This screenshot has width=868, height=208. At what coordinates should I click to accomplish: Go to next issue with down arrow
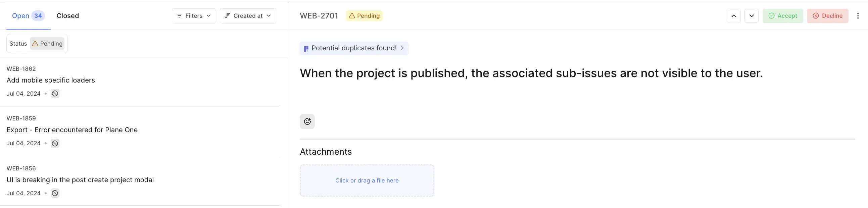tap(751, 16)
